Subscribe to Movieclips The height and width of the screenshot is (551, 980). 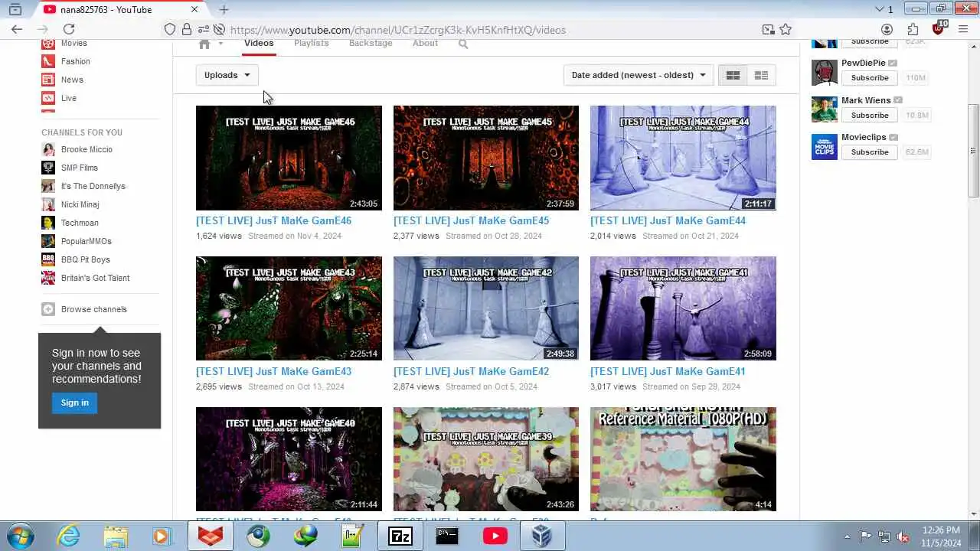pyautogui.click(x=870, y=152)
